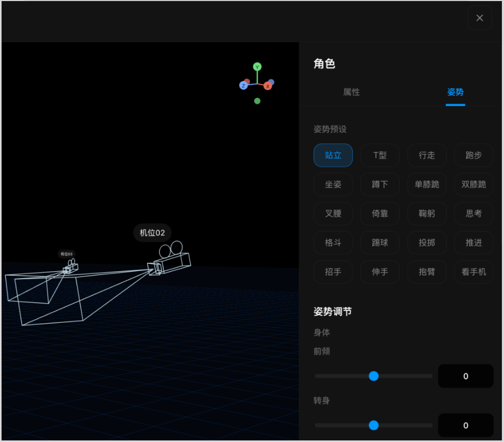Choose the 推进 pose preset
504x442 pixels.
click(x=474, y=243)
